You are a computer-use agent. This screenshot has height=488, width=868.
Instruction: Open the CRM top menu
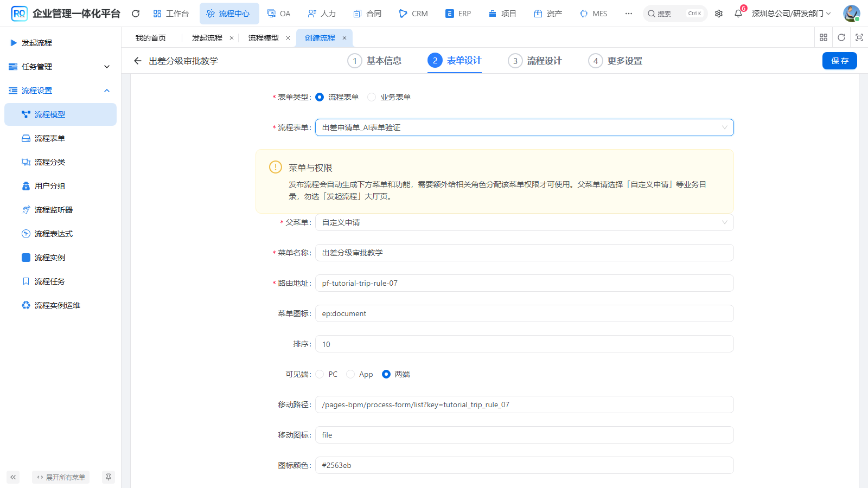point(413,14)
